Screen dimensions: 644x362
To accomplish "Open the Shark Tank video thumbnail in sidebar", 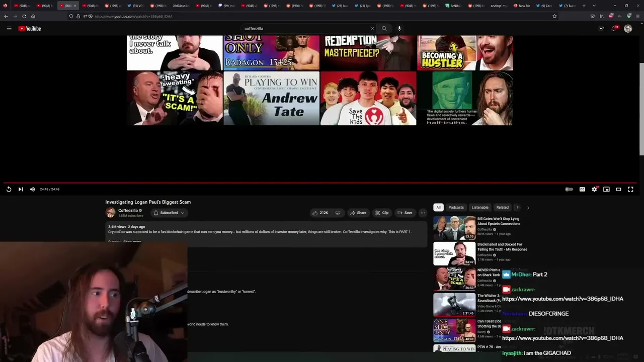I will click(454, 279).
